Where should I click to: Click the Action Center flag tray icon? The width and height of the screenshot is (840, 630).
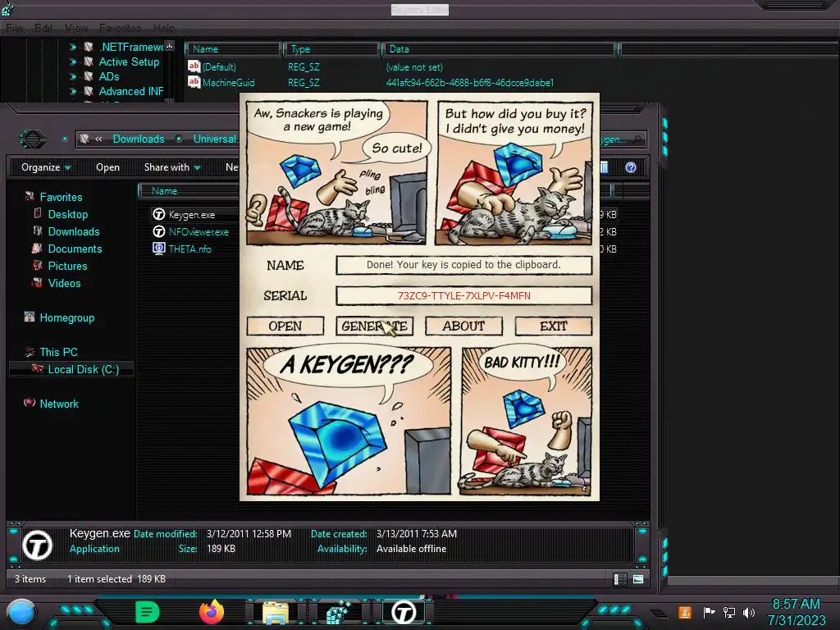pyautogui.click(x=709, y=612)
